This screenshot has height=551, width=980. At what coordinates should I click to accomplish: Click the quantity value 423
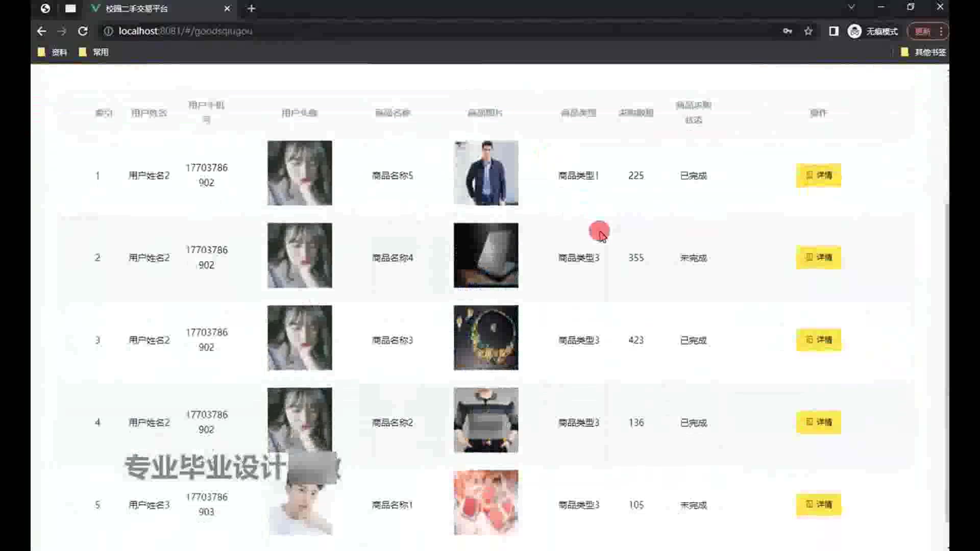click(636, 340)
